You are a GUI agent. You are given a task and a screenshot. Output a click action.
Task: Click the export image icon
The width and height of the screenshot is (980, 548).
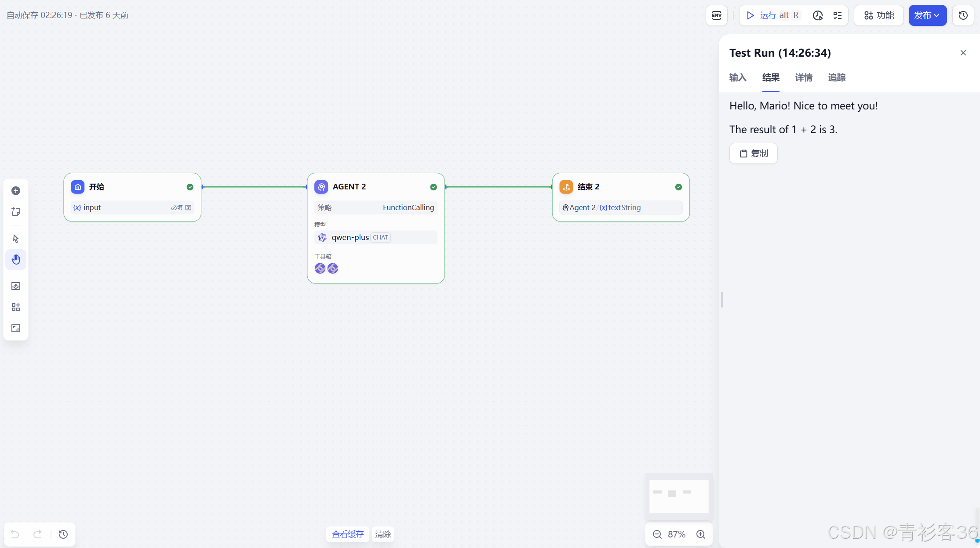coord(16,286)
